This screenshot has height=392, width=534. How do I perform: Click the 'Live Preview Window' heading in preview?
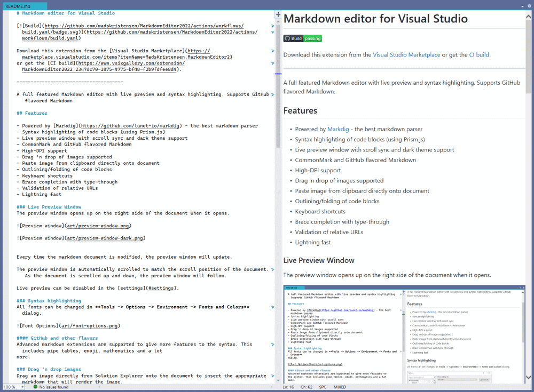click(x=319, y=261)
